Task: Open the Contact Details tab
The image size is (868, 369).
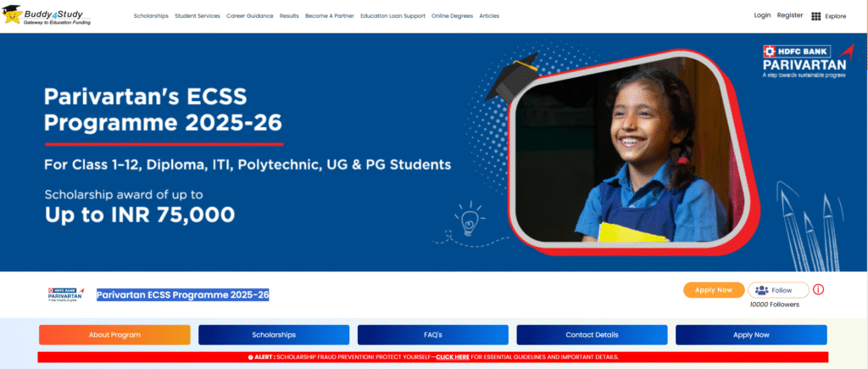Action: point(592,335)
